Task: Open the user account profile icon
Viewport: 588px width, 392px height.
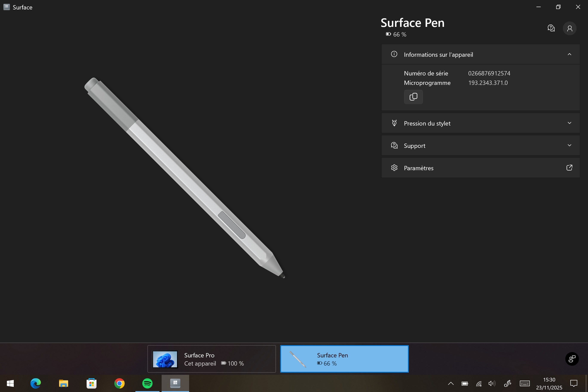Action: coord(570,28)
